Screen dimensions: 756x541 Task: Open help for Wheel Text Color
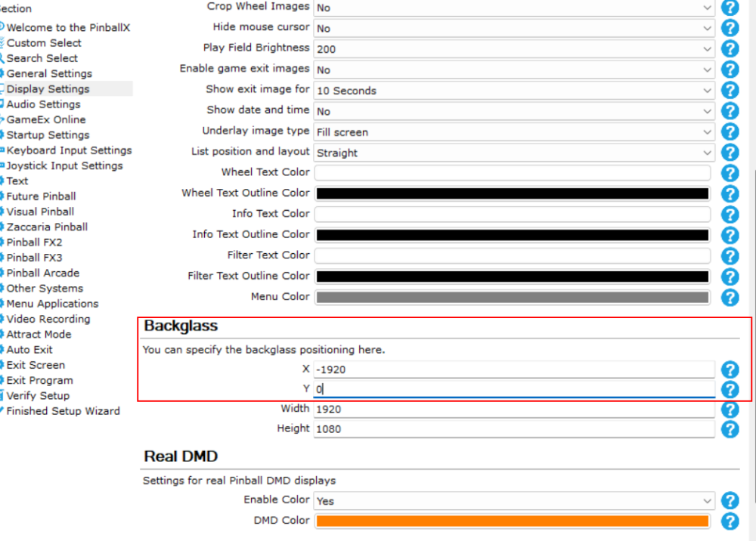[x=730, y=174]
